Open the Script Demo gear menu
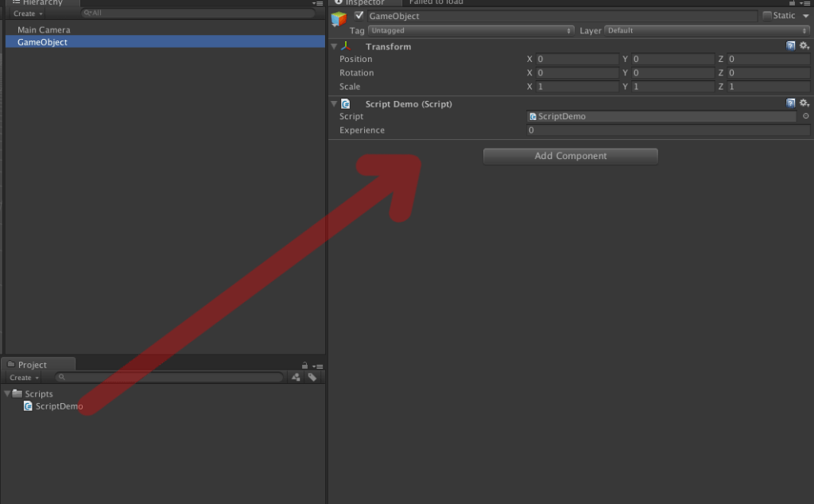 tap(804, 103)
